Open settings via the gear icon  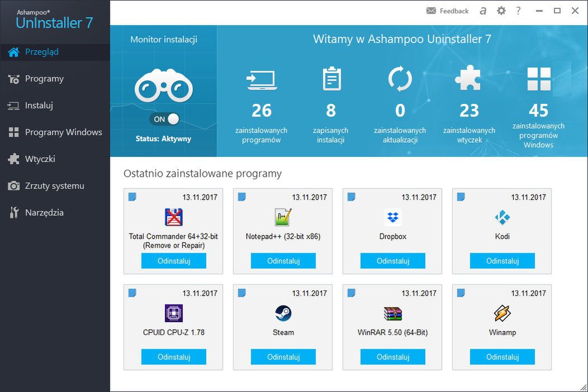[x=501, y=11]
